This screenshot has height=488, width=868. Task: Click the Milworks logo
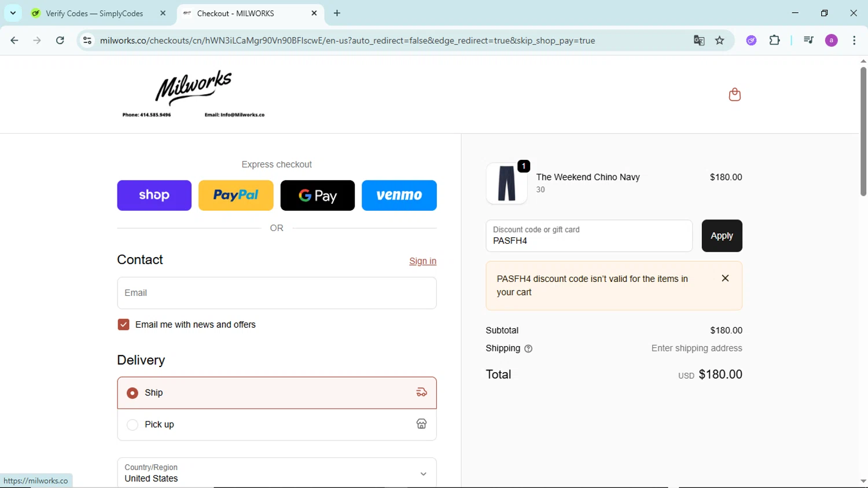click(x=193, y=94)
